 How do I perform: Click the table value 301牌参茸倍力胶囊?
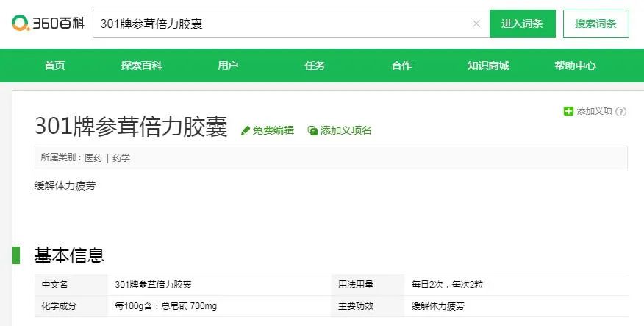coord(153,285)
